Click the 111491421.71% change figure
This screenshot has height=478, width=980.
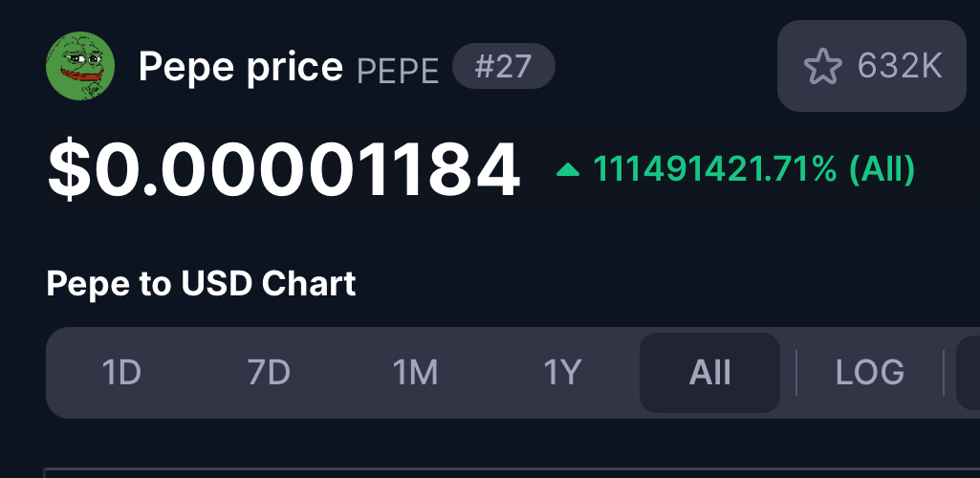tap(714, 169)
